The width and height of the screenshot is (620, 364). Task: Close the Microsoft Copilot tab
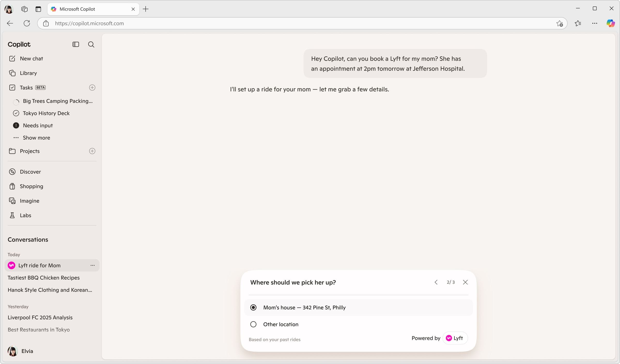(133, 9)
